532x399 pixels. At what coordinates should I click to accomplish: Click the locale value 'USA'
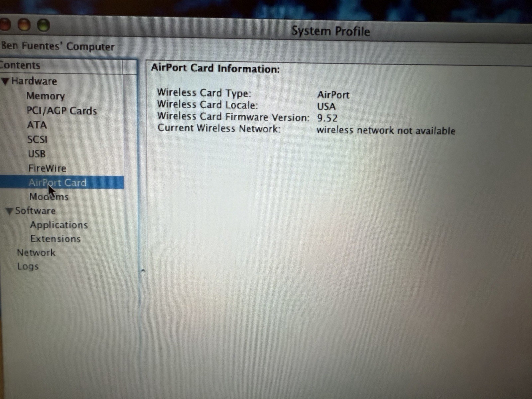pos(326,107)
